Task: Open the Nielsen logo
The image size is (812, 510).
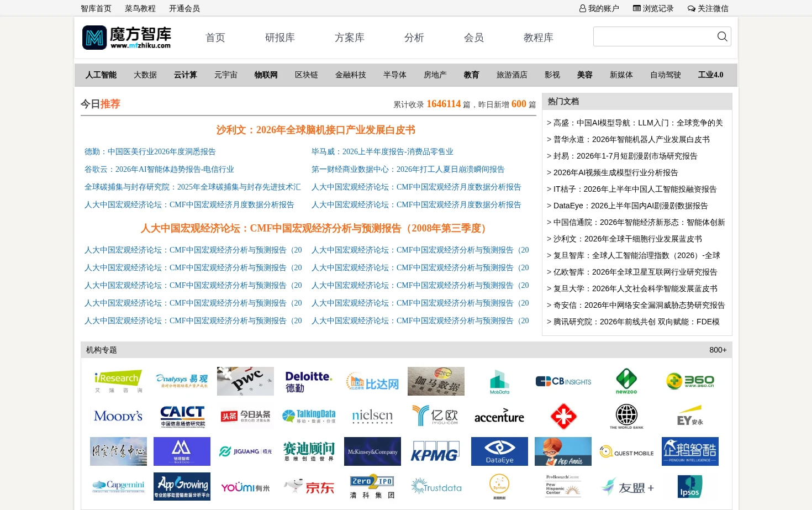Action: click(372, 416)
